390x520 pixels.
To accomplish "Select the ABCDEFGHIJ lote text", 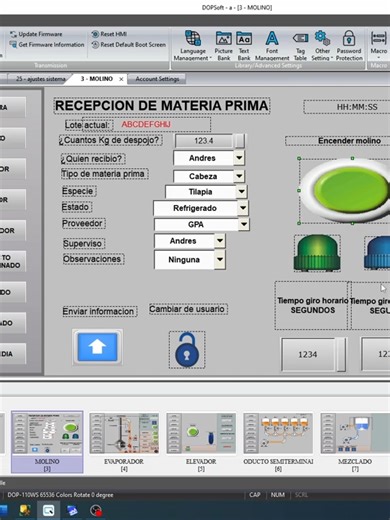I will (x=146, y=125).
